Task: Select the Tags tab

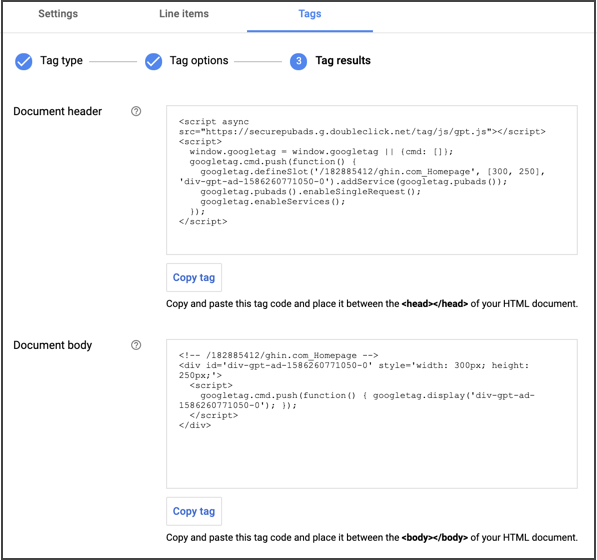Action: point(310,14)
